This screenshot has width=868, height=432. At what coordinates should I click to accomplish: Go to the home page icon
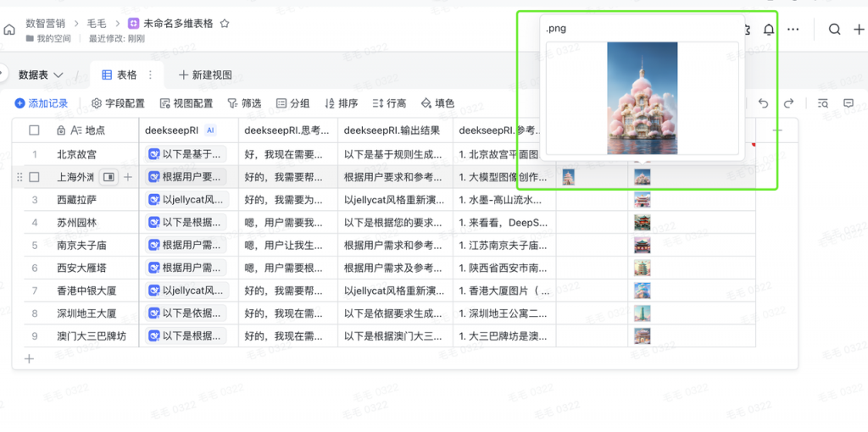[9, 30]
